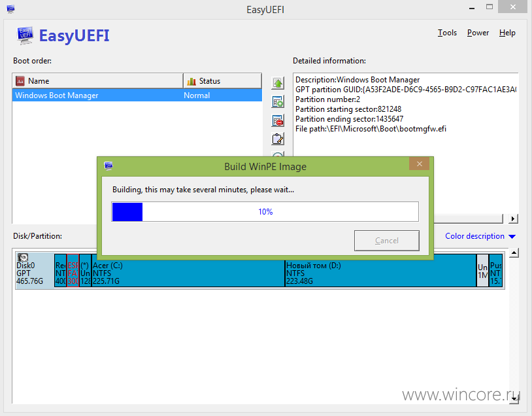Click the delete boot entry icon
The height and width of the screenshot is (416, 532).
click(278, 120)
